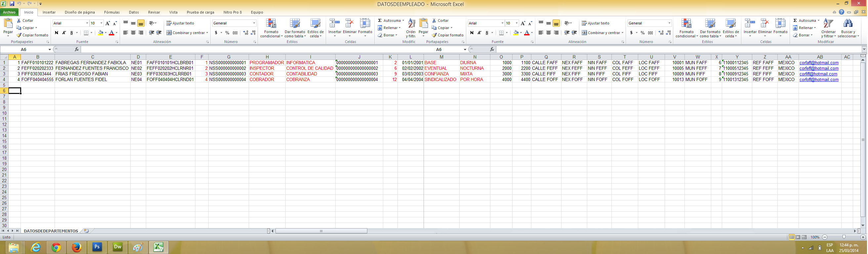
Task: Open Excel Help with the question mark icon
Action: pos(841,12)
